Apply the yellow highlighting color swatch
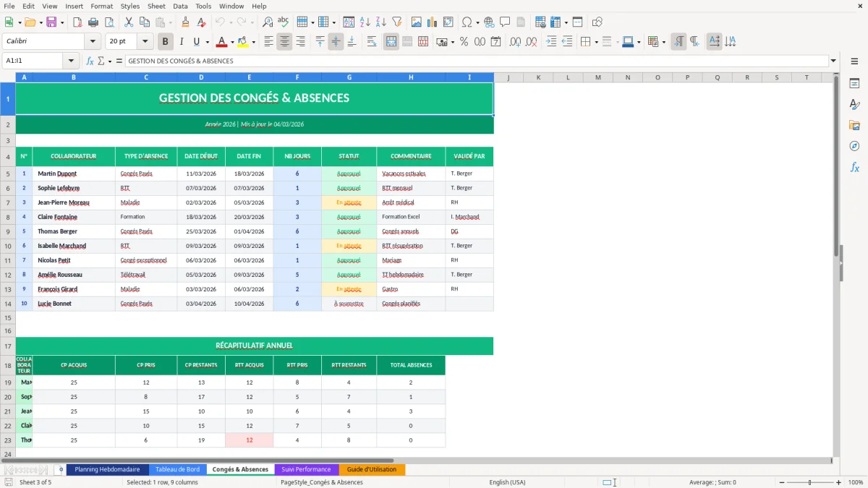This screenshot has height=488, width=868. (x=242, y=42)
